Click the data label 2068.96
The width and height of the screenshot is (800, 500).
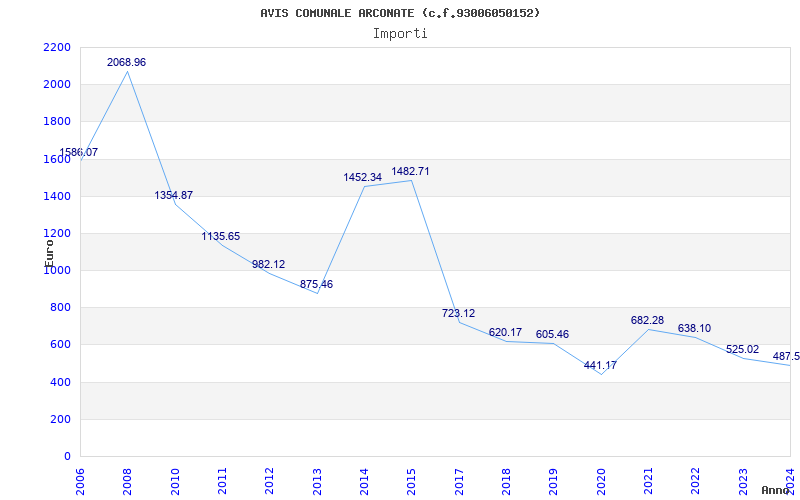click(127, 62)
